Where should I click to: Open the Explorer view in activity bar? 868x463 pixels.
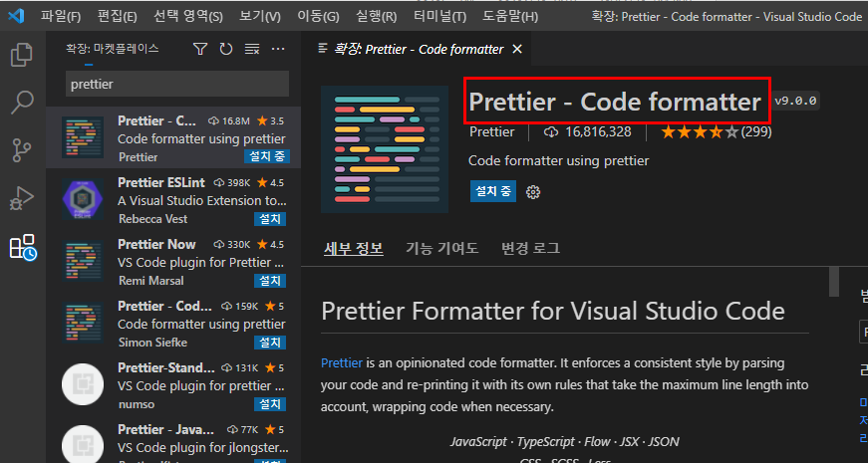[22, 54]
